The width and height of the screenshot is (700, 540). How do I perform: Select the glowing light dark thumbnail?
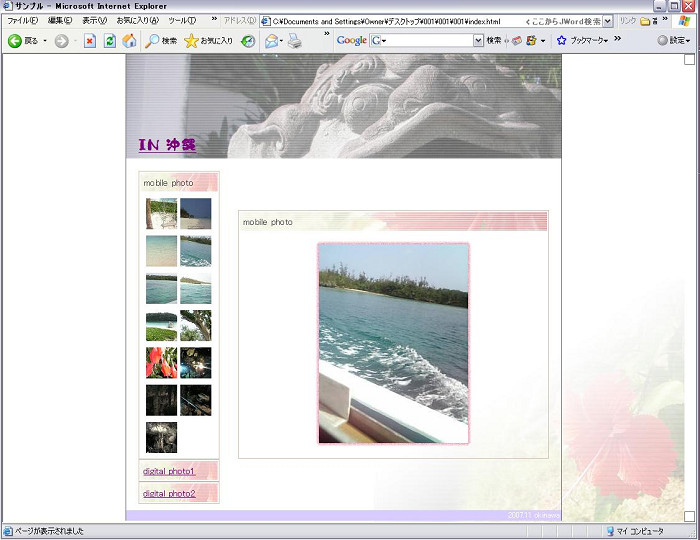(196, 363)
